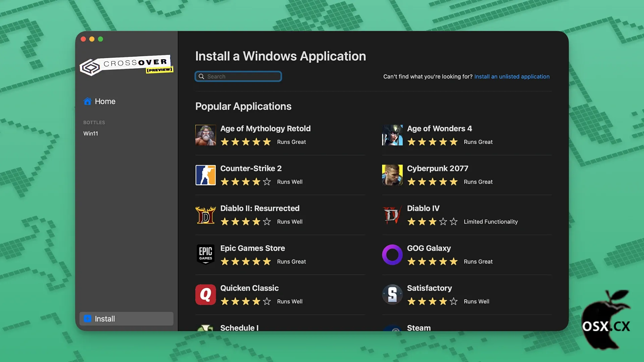The image size is (644, 362).
Task: Open the Age of Mythology Retold app icon
Action: pos(206,135)
